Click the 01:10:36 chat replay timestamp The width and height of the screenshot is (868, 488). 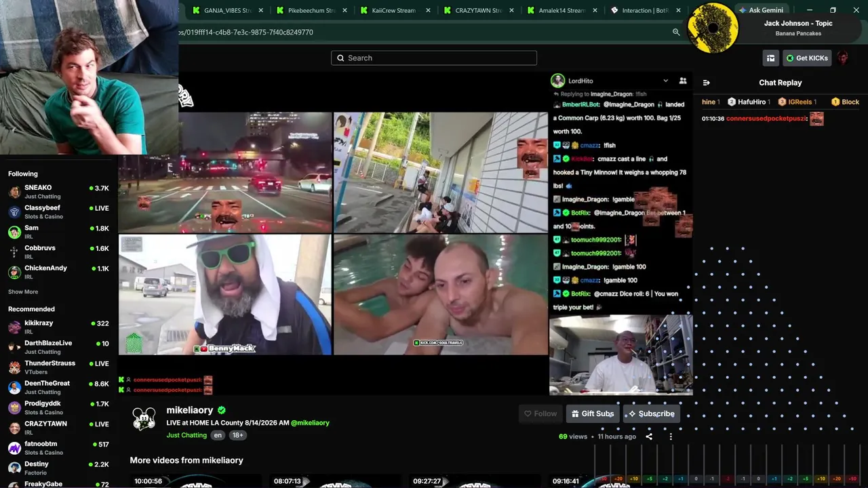coord(713,119)
